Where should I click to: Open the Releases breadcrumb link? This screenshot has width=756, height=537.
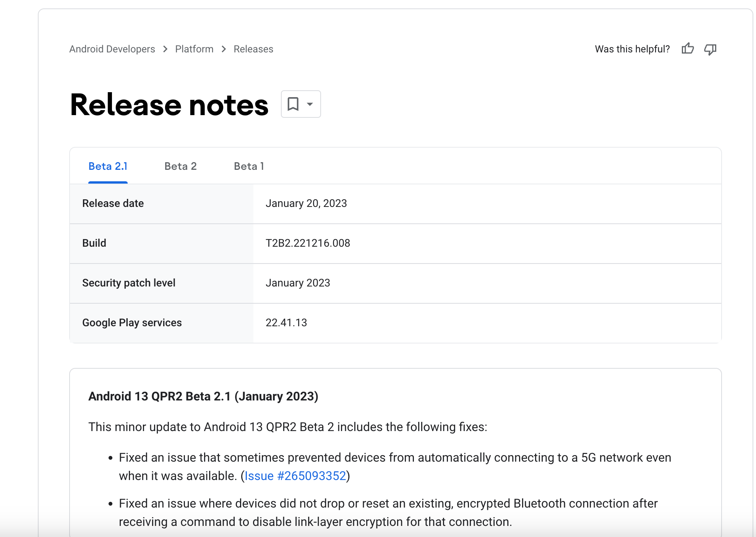(x=253, y=49)
